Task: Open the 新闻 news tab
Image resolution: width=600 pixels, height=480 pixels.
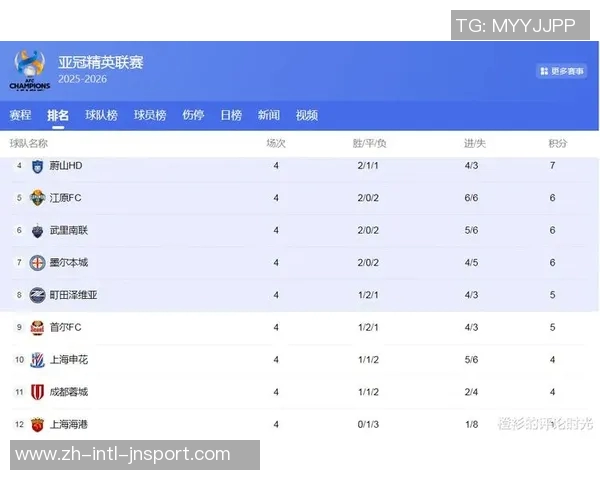Action: point(269,115)
